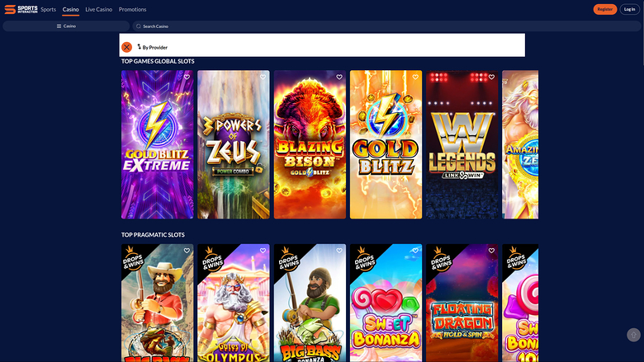Favorite the cowboy Big Bass game heart
This screenshot has height=362, width=644.
pos(187,251)
